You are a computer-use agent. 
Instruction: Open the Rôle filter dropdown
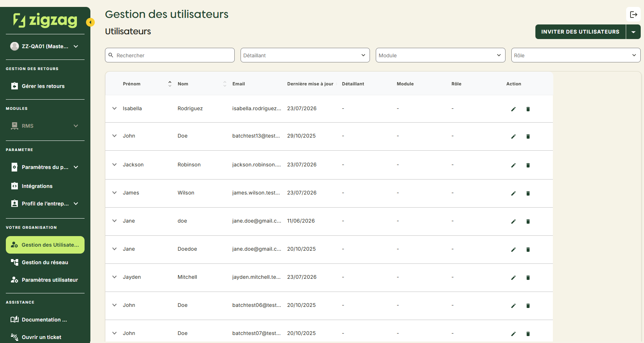coord(575,55)
